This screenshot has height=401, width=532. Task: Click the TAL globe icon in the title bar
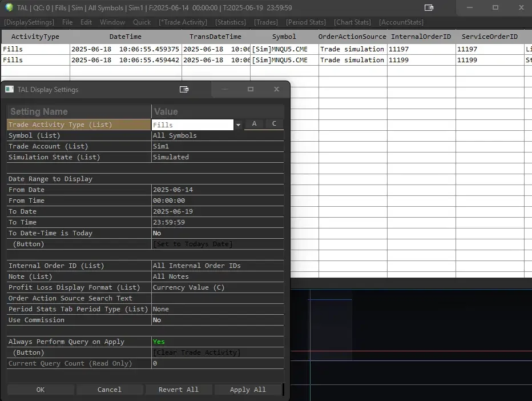pos(9,8)
